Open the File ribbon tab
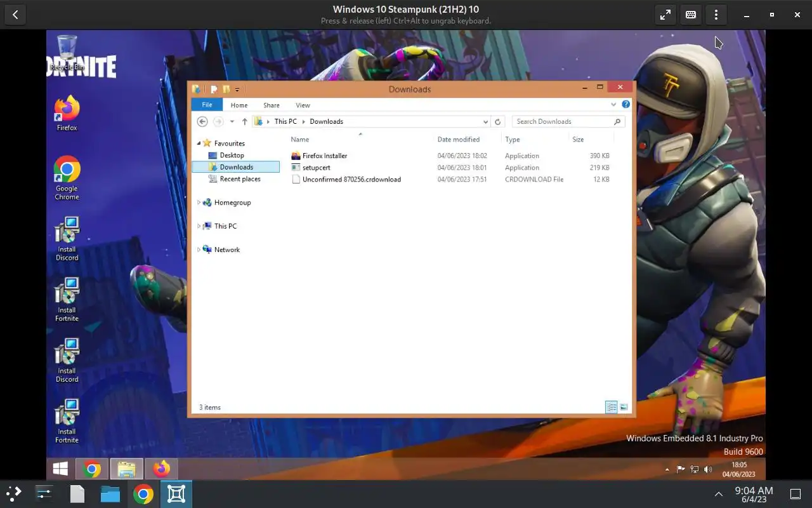Image resolution: width=812 pixels, height=508 pixels. [x=207, y=105]
